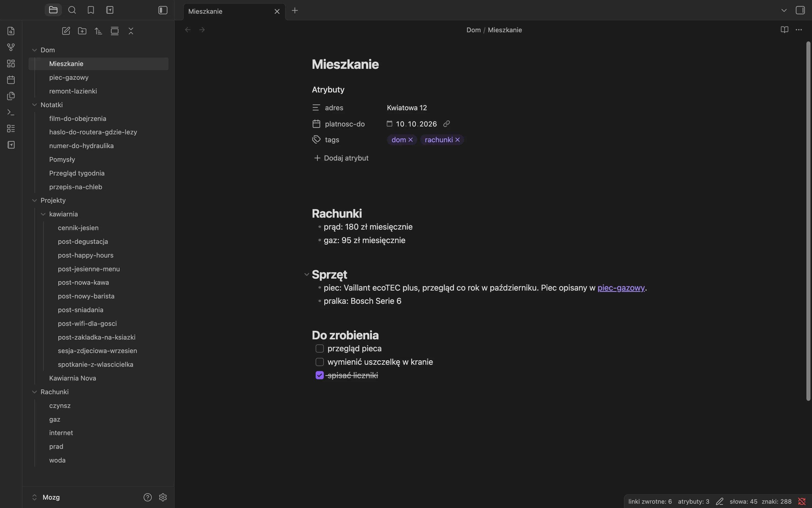Follow the piec-gazowy link

621,288
